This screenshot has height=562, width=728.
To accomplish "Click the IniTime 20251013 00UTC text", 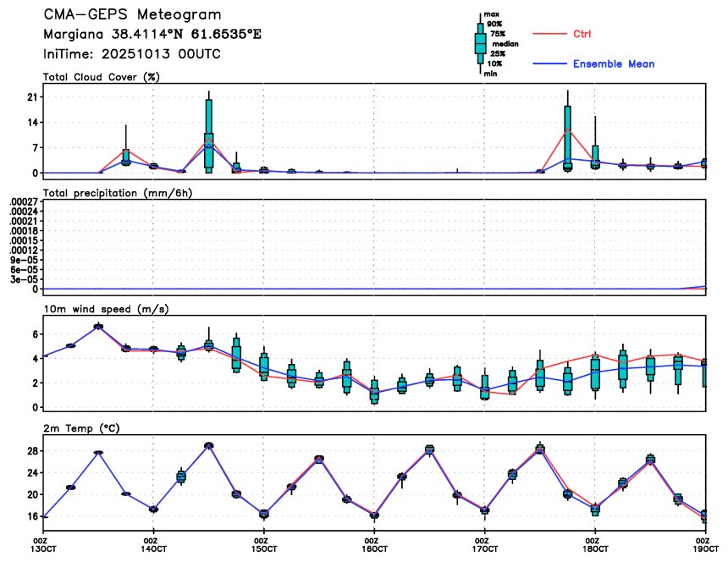I will tap(131, 54).
